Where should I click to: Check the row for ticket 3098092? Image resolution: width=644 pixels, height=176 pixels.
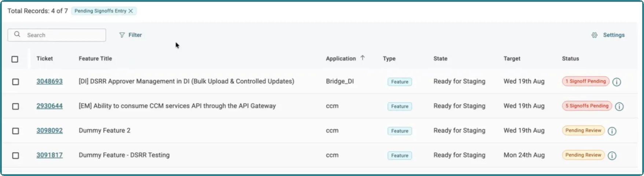pyautogui.click(x=15, y=131)
